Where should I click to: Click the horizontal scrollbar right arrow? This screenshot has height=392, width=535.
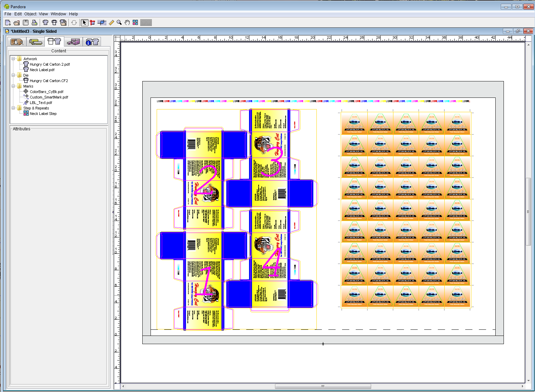coord(522,386)
